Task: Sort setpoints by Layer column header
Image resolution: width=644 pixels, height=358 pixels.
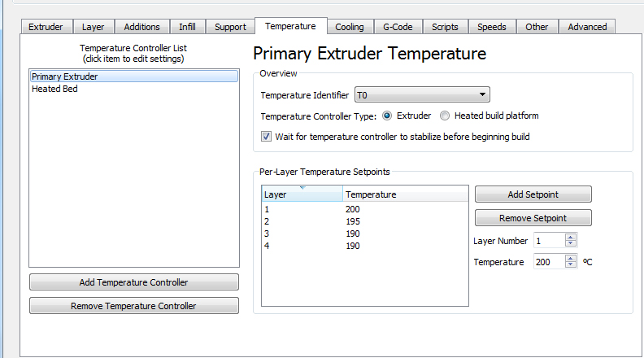Action: tap(302, 194)
